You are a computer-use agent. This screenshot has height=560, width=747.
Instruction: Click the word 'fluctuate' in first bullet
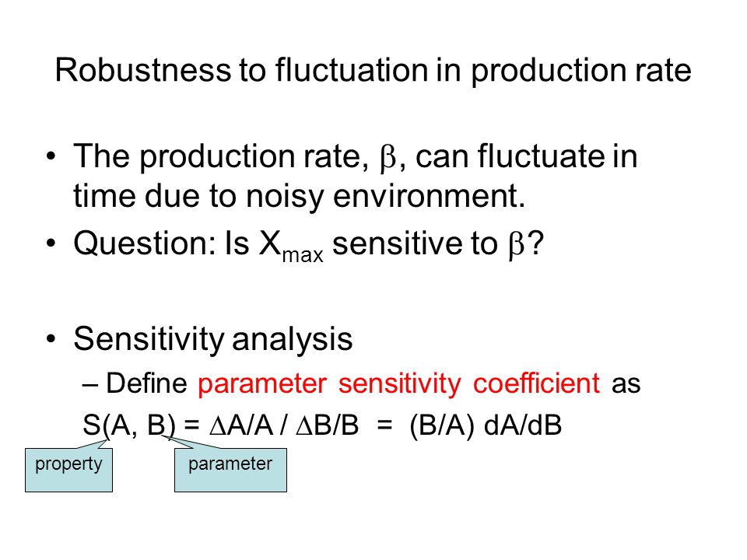pyautogui.click(x=542, y=156)
